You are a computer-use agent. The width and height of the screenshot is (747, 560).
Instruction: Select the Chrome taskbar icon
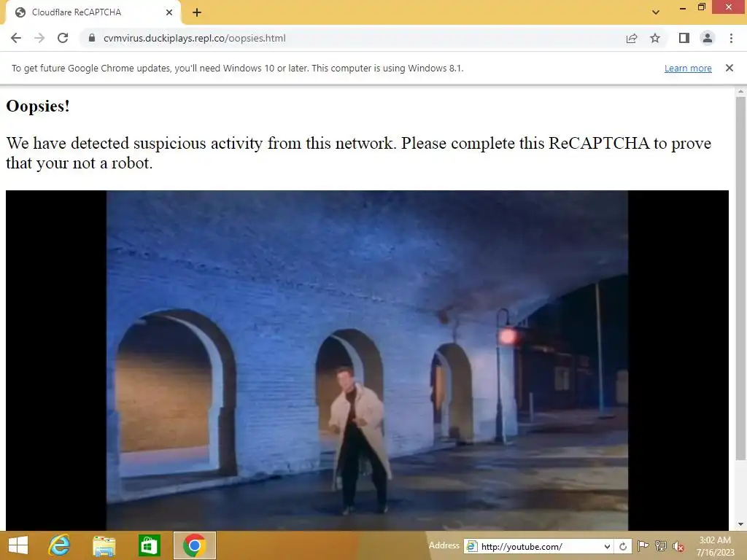coord(194,545)
